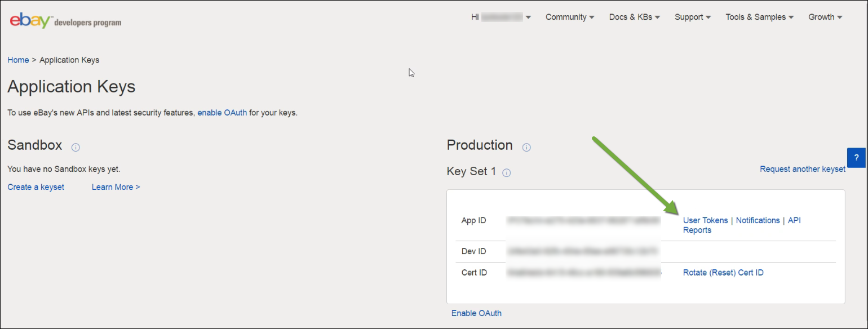Click Create a keyset link
Screen dimensions: 868x329
point(36,187)
